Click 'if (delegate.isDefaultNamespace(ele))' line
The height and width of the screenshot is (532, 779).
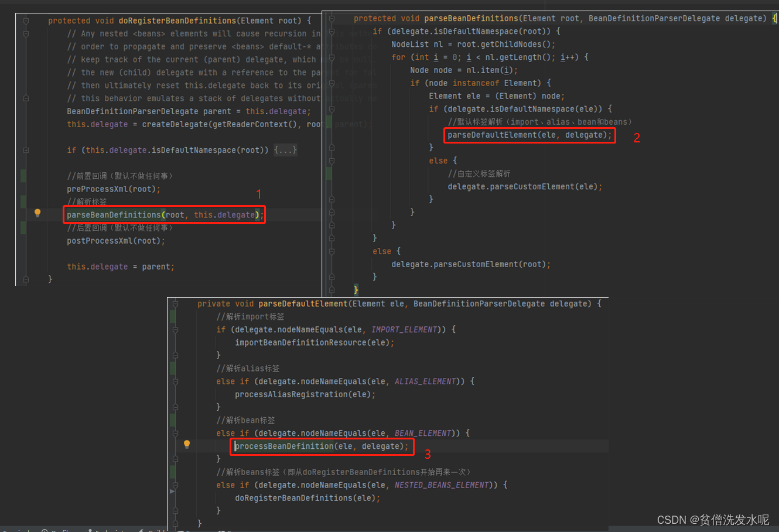coord(520,109)
